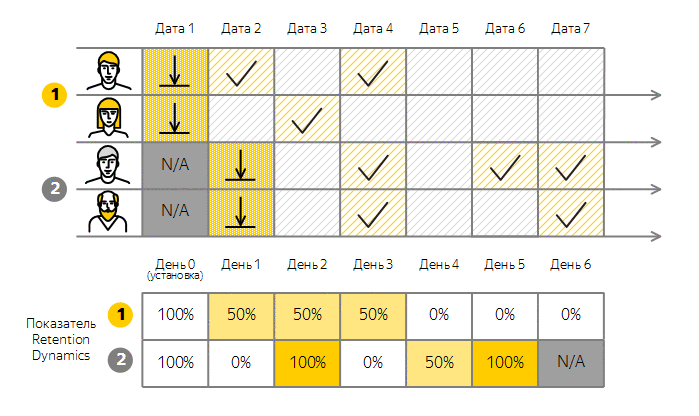Click the gray N/A cell under День 6
This screenshot has width=699, height=416.
pos(571,363)
